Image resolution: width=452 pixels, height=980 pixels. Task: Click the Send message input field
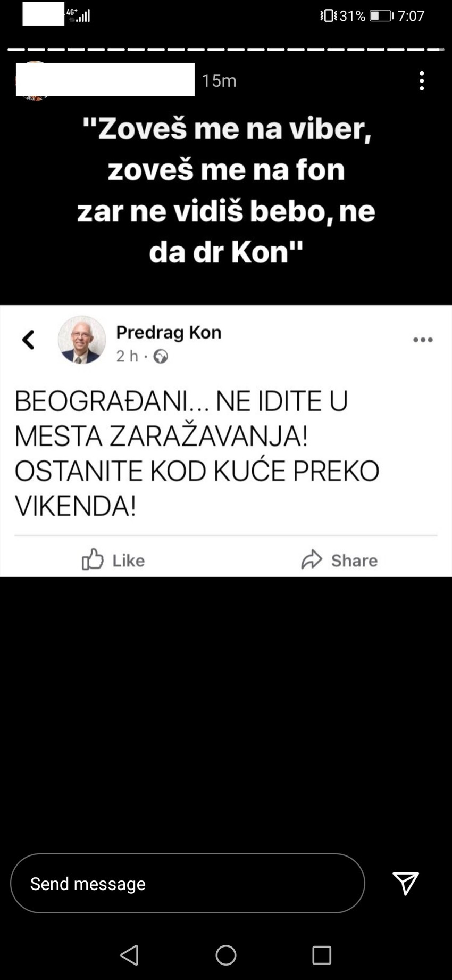tap(188, 883)
